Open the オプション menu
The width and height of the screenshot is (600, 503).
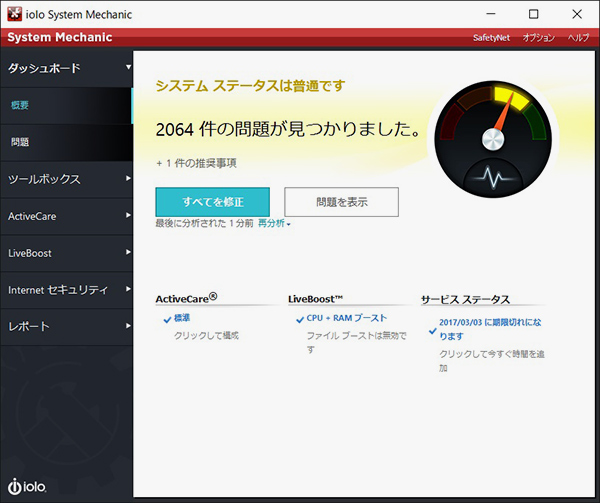538,37
